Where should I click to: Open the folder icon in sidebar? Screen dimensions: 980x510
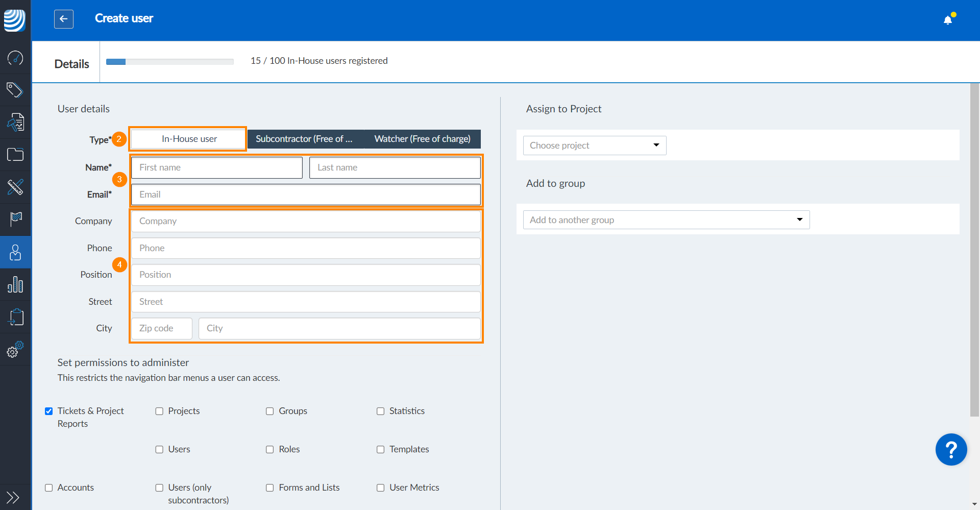coord(15,155)
